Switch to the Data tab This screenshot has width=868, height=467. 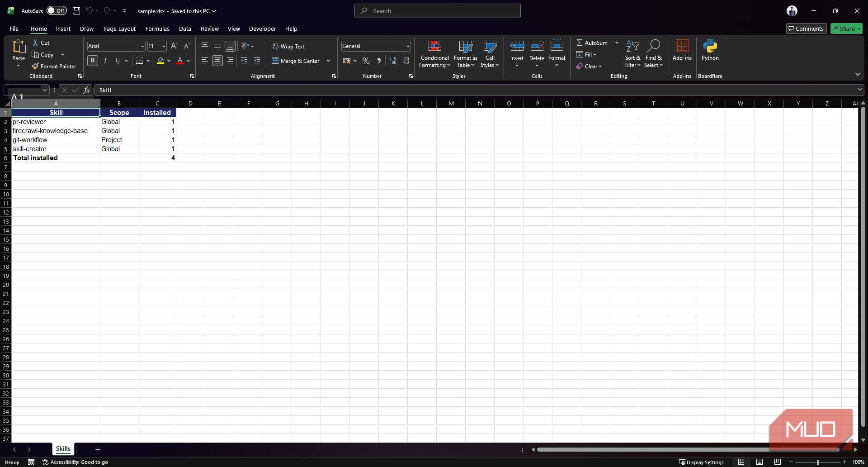[185, 29]
